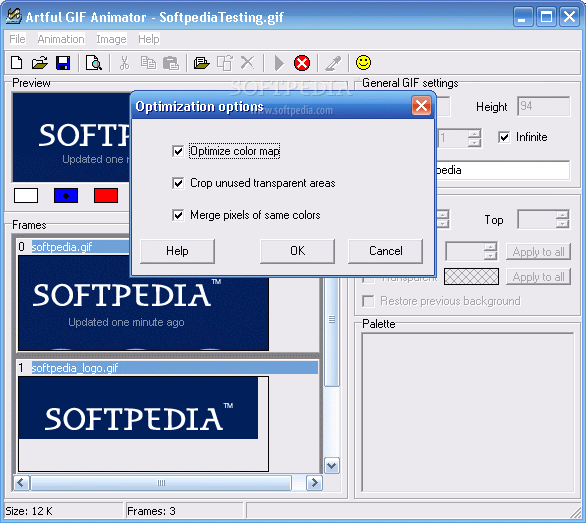Click the horizontal scrollbar left arrow

click(x=20, y=483)
